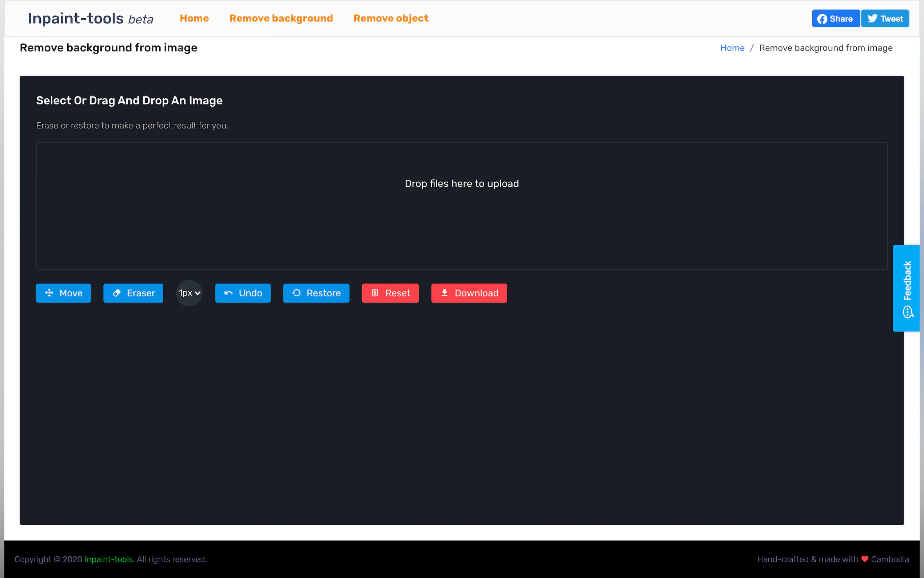Image resolution: width=924 pixels, height=578 pixels.
Task: Share page via Facebook button
Action: pos(835,19)
